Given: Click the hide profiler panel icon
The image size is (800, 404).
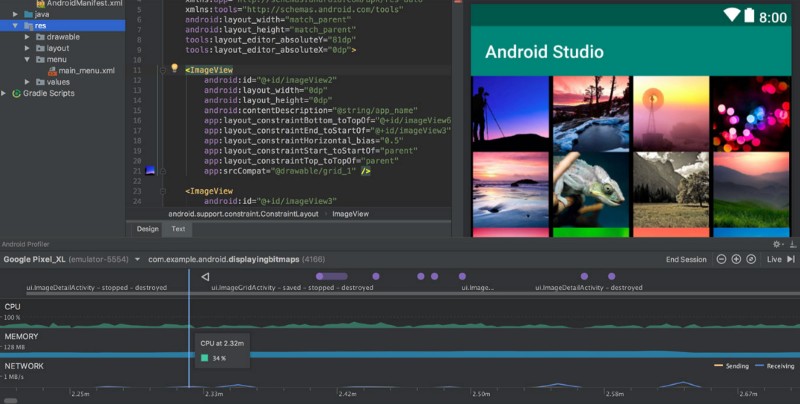Looking at the screenshot, I should [793, 244].
